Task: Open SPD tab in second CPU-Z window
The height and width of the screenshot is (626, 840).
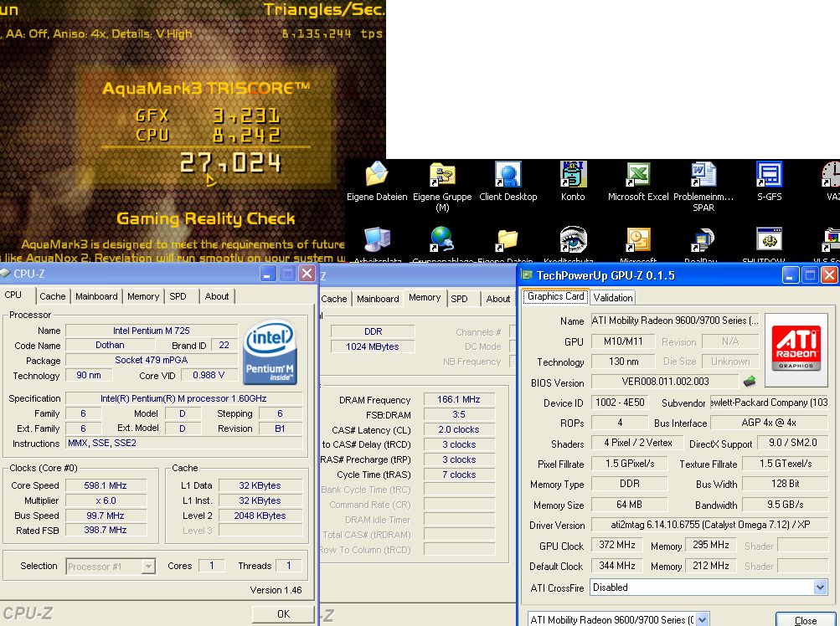Action: click(x=459, y=299)
